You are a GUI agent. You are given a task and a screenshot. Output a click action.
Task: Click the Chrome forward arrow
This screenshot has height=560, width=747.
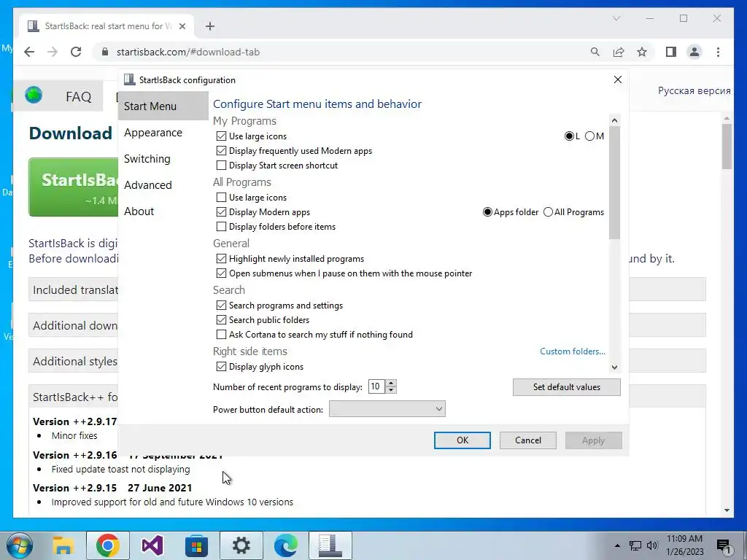53,52
